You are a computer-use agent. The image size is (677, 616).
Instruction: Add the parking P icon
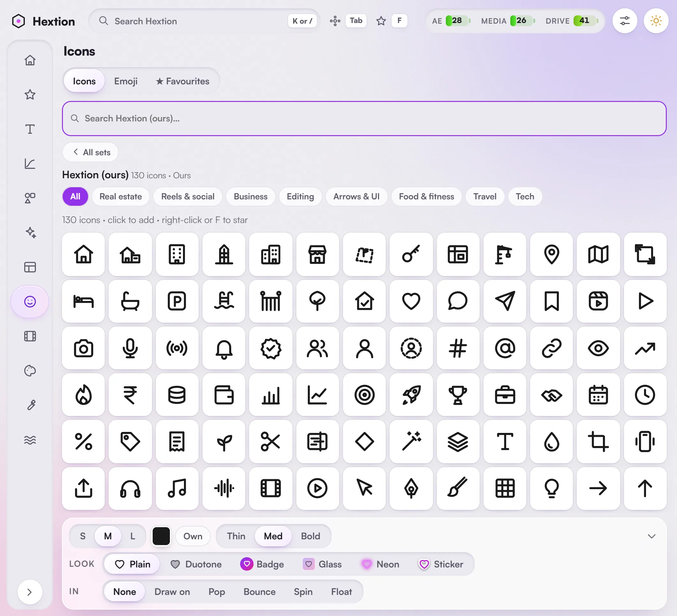[177, 301]
